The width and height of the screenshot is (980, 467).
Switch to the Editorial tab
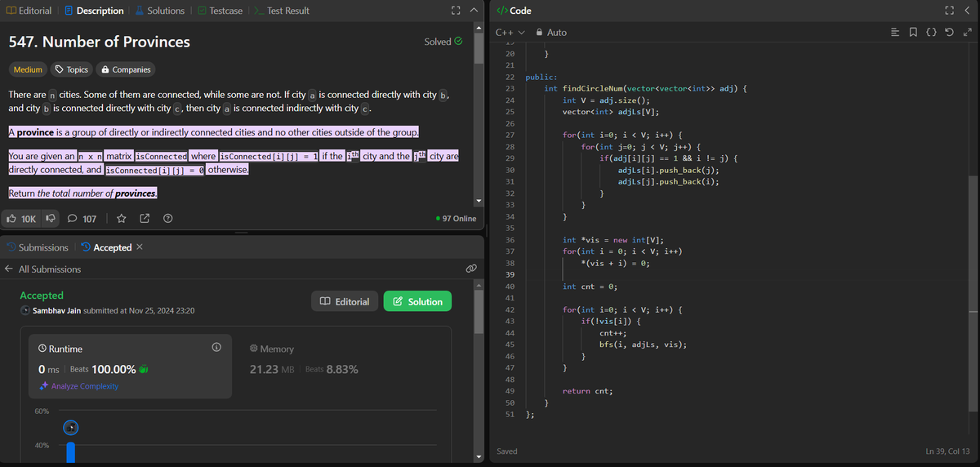pyautogui.click(x=29, y=11)
